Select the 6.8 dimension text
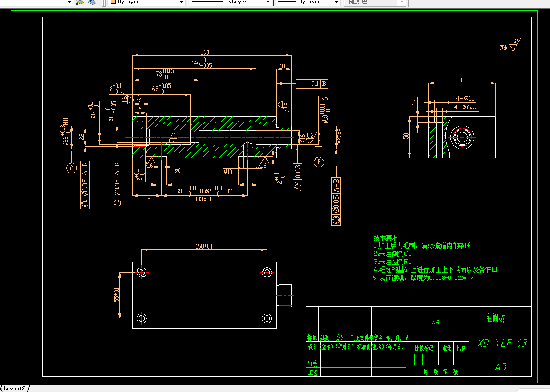The height and width of the screenshot is (392, 550). point(414,102)
